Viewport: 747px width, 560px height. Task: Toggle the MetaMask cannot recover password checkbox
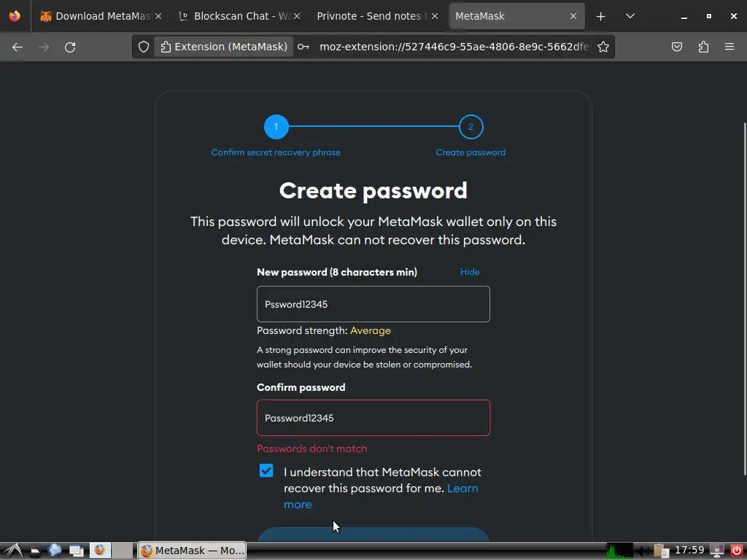click(266, 470)
